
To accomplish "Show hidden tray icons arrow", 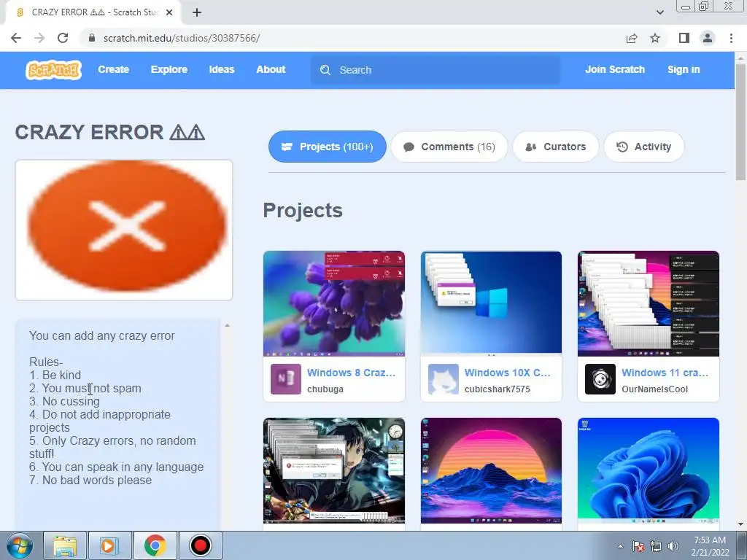I will (x=620, y=547).
